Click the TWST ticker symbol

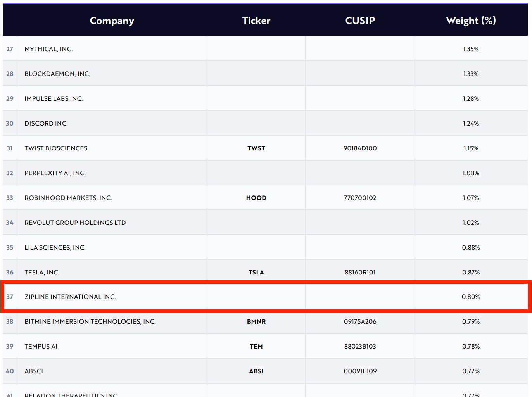pyautogui.click(x=256, y=148)
